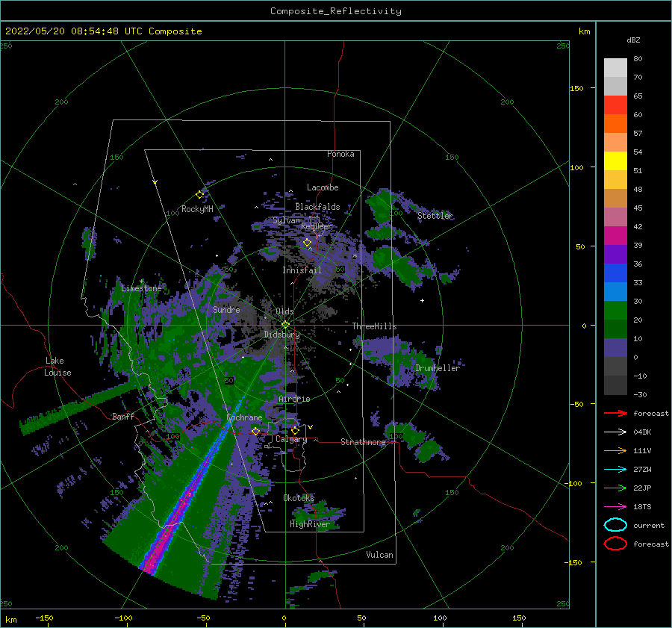672x628 pixels.
Task: Select the Okotoks label
Action: click(299, 497)
